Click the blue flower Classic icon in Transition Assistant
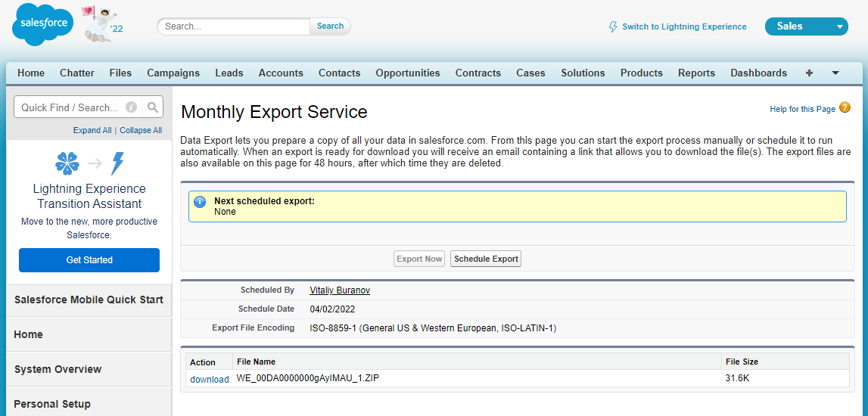Image resolution: width=868 pixels, height=416 pixels. (x=67, y=163)
